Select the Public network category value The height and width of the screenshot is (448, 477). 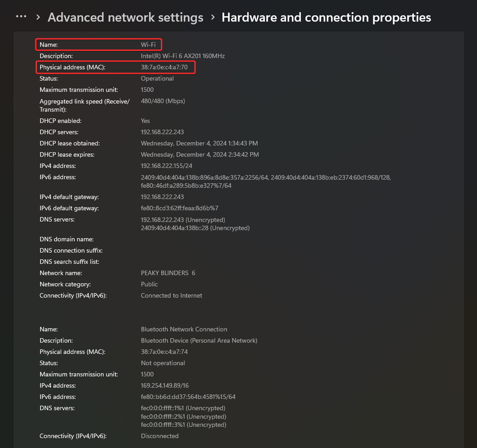[x=149, y=284]
